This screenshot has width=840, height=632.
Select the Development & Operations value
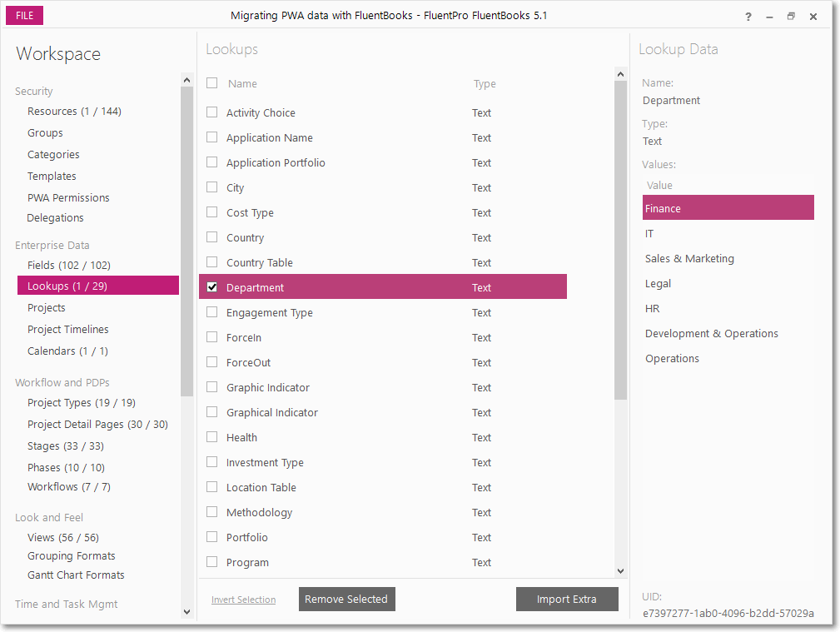pyautogui.click(x=712, y=333)
